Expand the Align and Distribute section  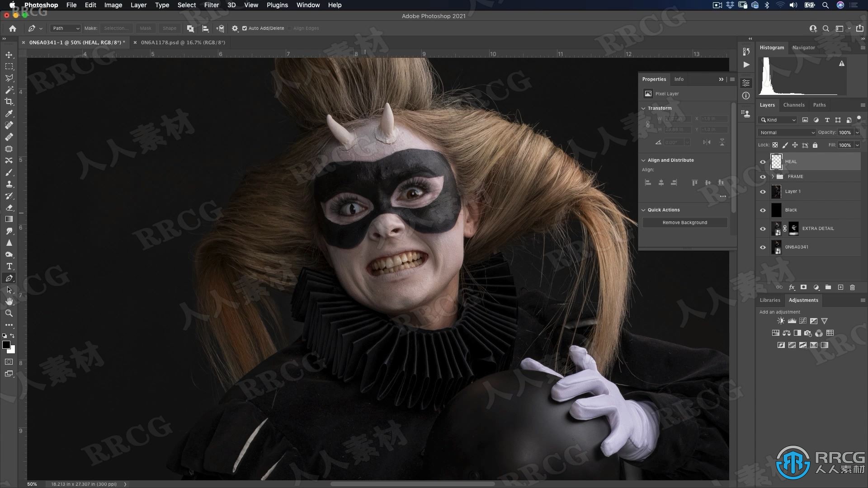[644, 160]
